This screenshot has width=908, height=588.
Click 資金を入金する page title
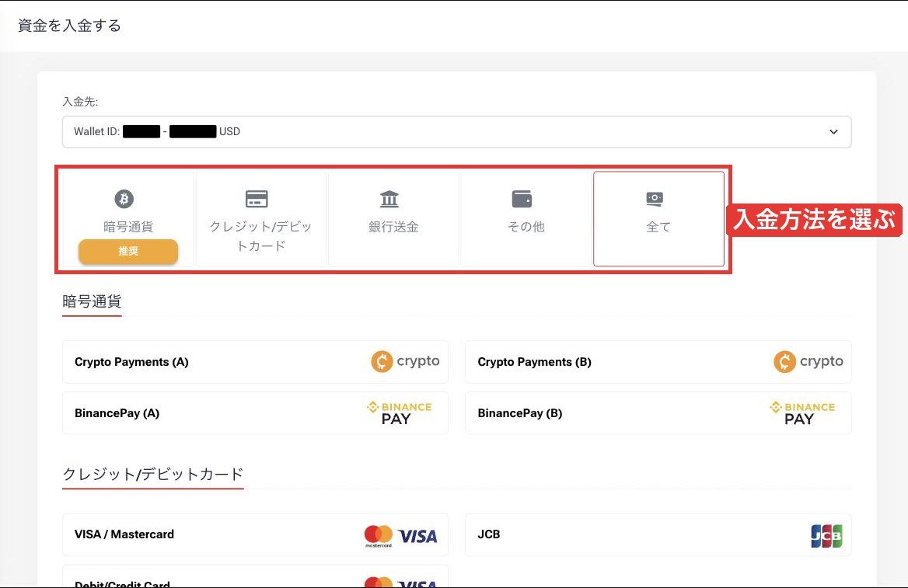pyautogui.click(x=69, y=26)
